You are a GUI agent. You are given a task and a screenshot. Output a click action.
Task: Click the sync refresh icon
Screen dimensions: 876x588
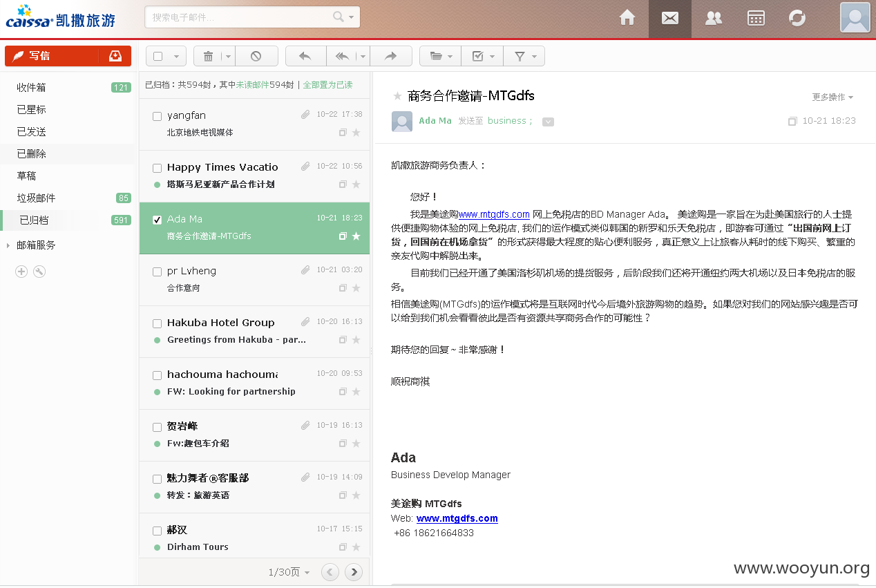coord(797,18)
